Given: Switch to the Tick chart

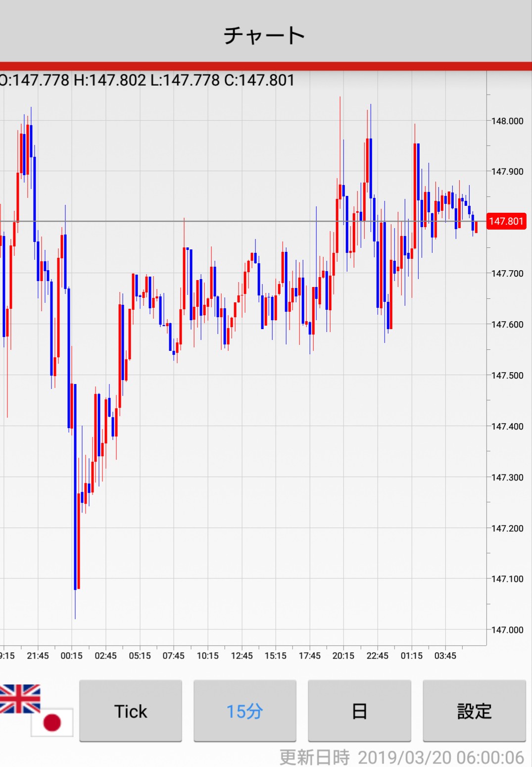Looking at the screenshot, I should pos(131,711).
